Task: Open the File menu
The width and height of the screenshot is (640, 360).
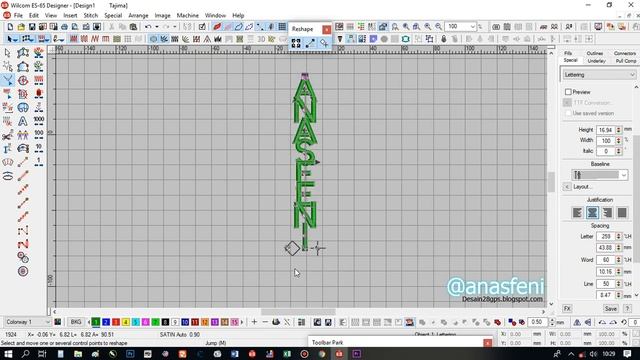Action: point(18,16)
